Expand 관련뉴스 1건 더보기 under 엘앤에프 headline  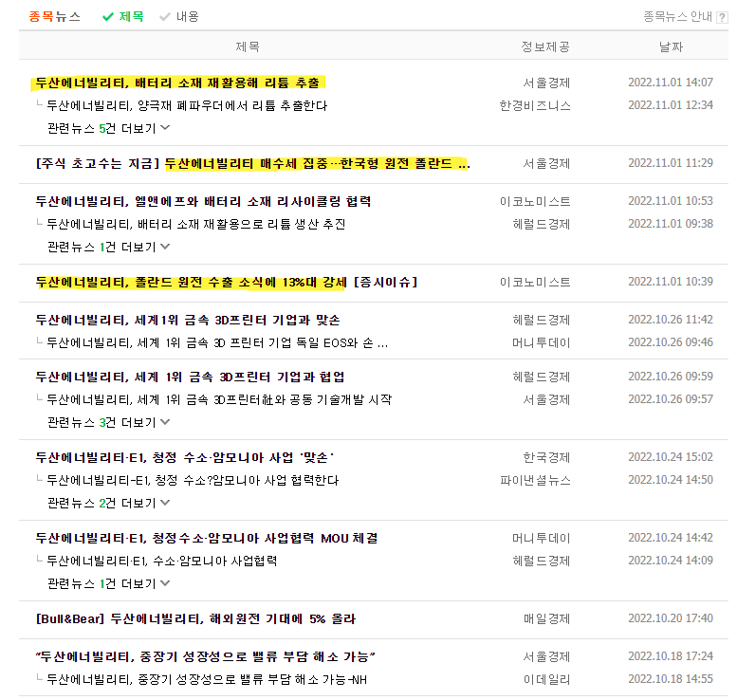pyautogui.click(x=108, y=247)
